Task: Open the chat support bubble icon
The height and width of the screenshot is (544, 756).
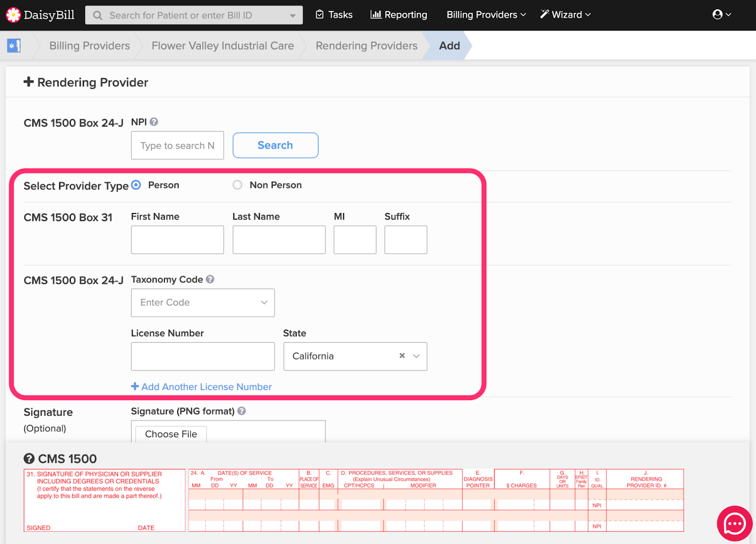Action: [x=734, y=523]
